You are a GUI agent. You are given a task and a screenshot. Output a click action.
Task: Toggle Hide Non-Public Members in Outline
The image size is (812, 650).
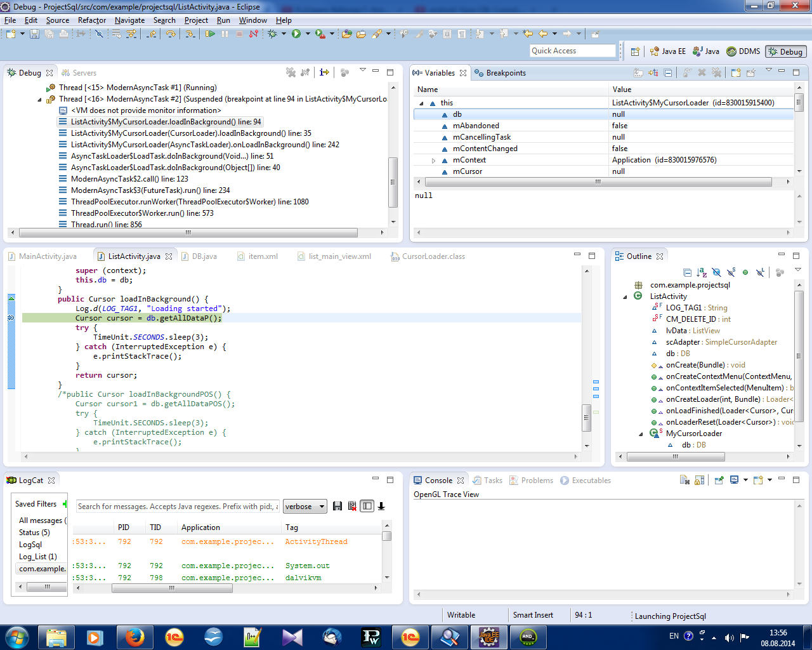click(x=745, y=272)
